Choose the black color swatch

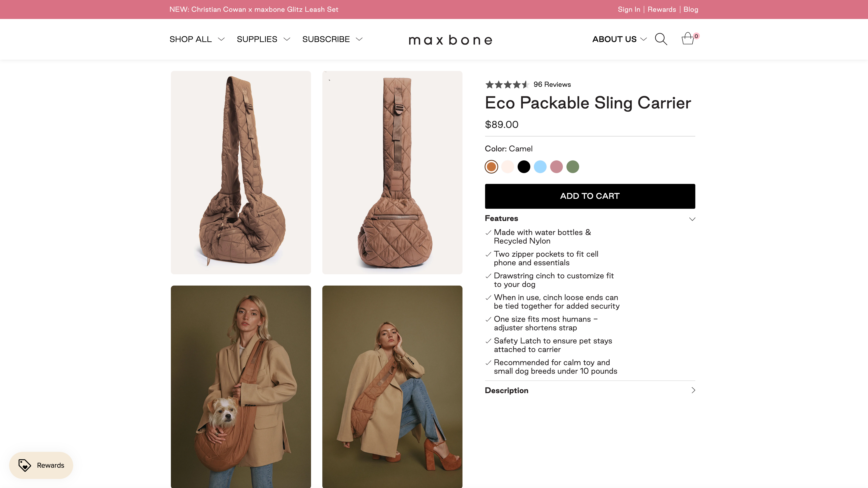pos(524,167)
